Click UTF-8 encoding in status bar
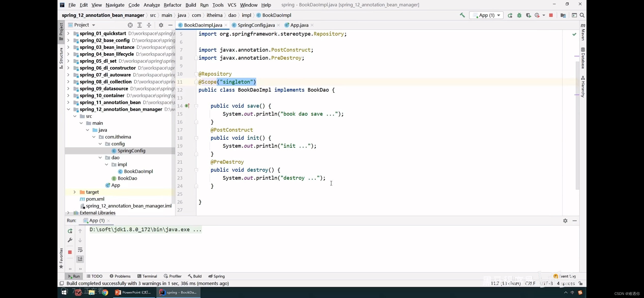This screenshot has width=644, height=298. pos(546,283)
